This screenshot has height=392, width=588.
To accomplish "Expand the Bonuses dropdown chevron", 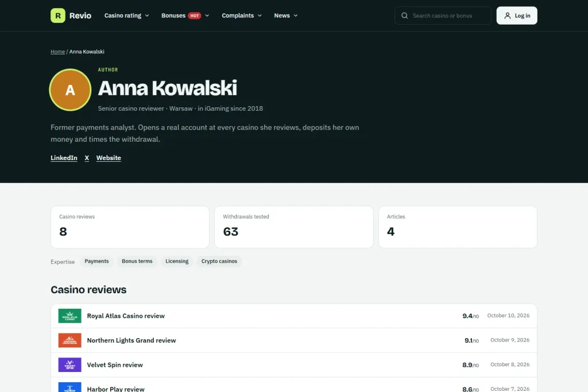I will click(x=207, y=15).
